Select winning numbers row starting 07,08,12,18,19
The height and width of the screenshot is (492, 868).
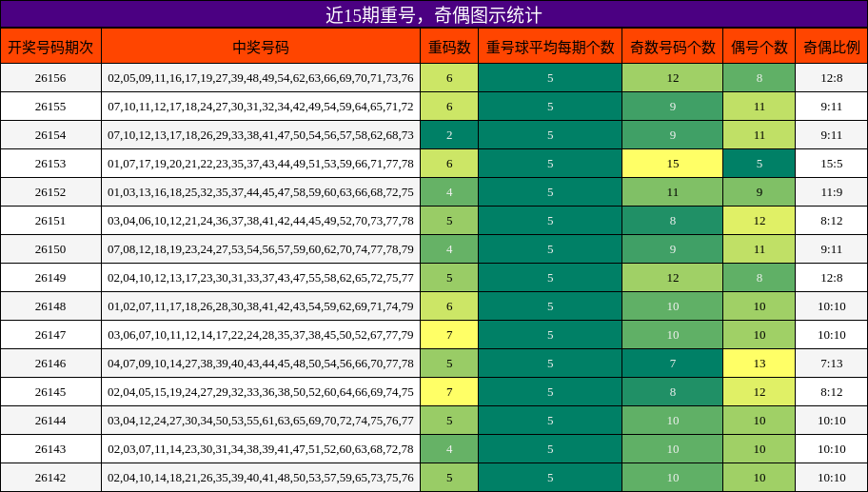coord(261,249)
